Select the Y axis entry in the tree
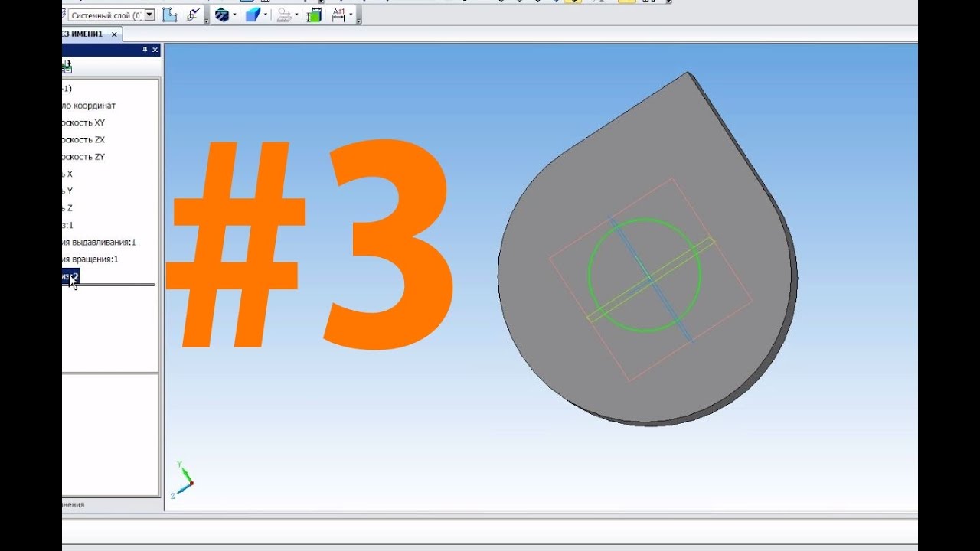 (x=68, y=191)
